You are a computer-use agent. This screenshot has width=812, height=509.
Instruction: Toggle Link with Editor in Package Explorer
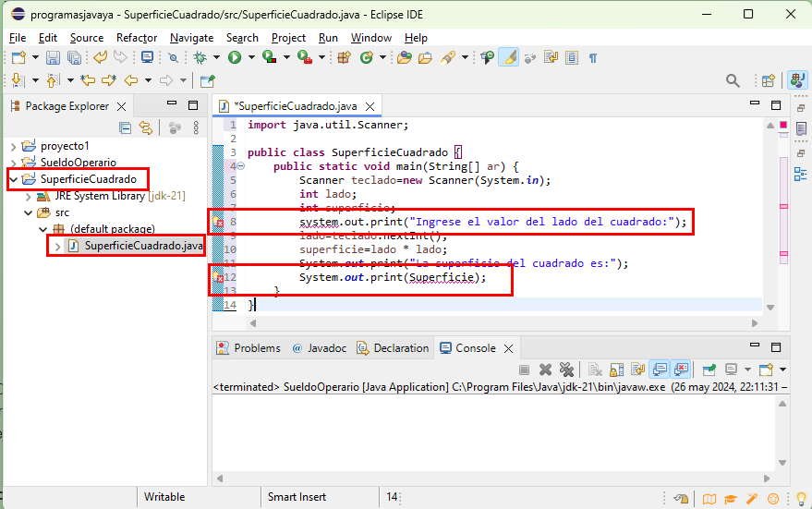coord(145,128)
